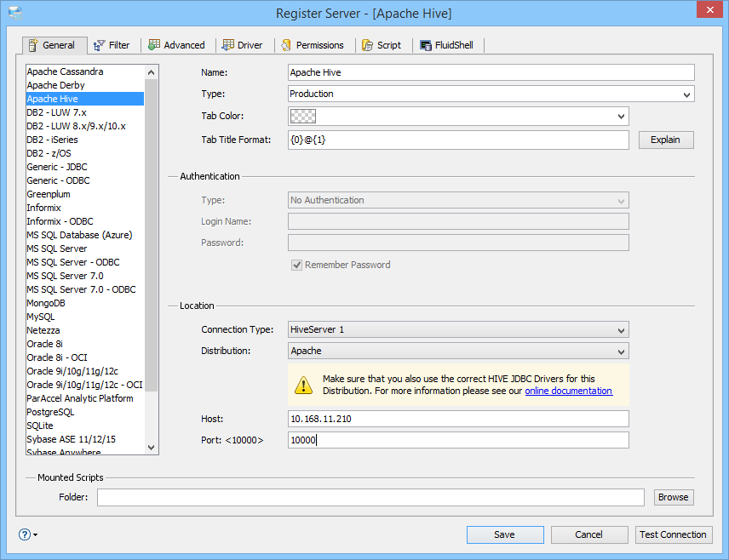
Task: Click into the Tab Title Format field
Action: point(458,140)
